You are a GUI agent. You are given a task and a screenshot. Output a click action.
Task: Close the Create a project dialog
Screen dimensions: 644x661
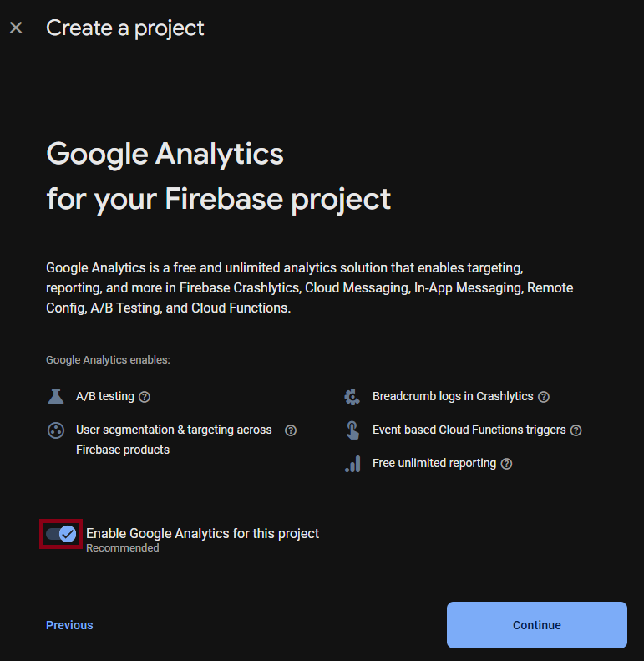pyautogui.click(x=16, y=28)
